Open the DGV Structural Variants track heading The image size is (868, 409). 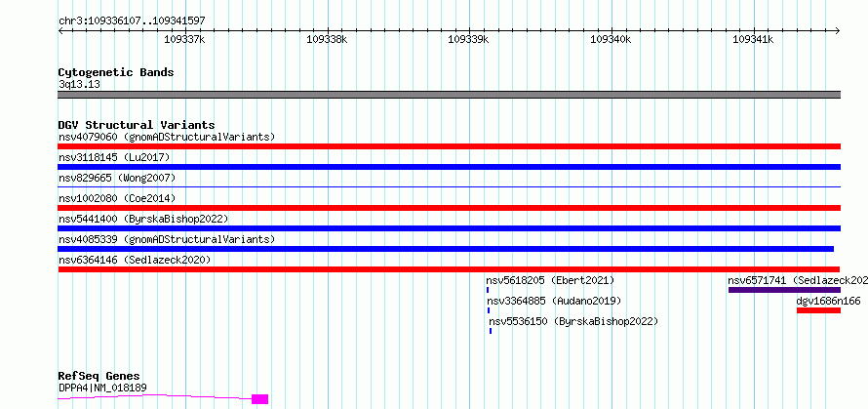(x=137, y=125)
